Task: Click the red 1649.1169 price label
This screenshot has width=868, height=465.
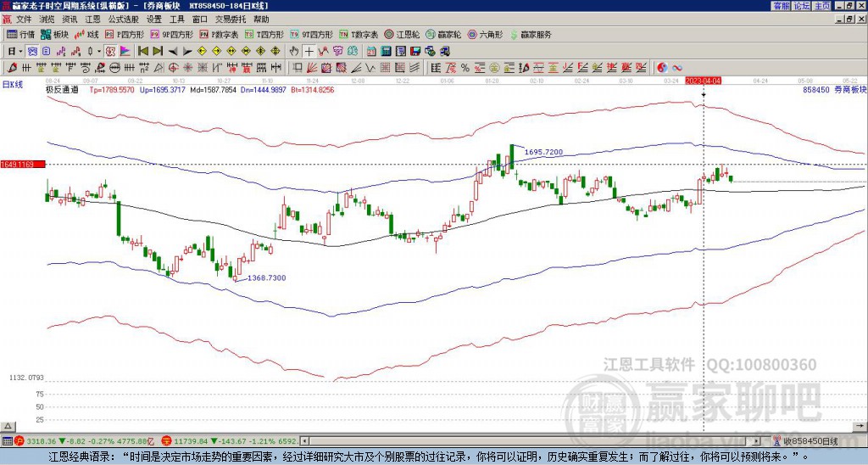Action: [x=23, y=165]
